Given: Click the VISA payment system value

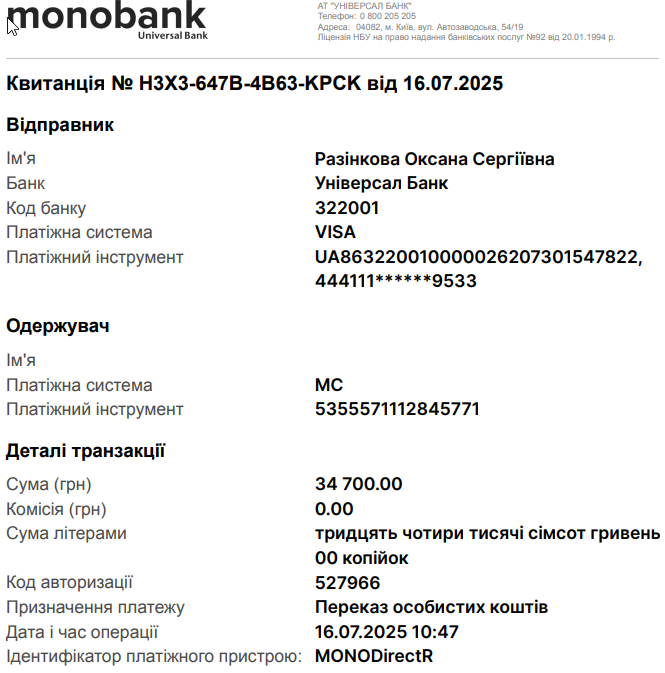Looking at the screenshot, I should [335, 232].
